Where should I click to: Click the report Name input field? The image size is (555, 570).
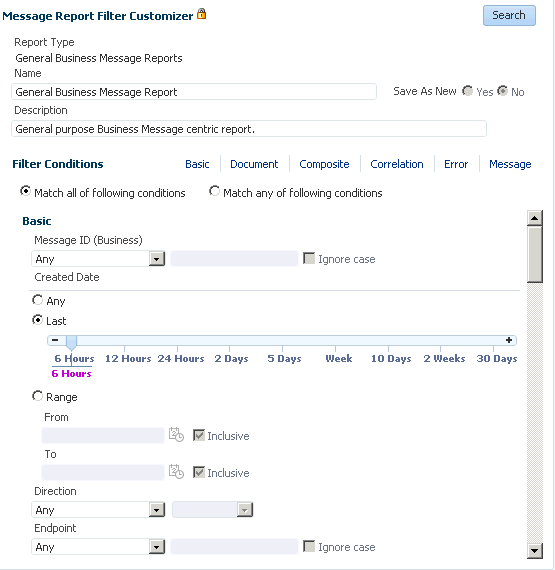tap(194, 92)
